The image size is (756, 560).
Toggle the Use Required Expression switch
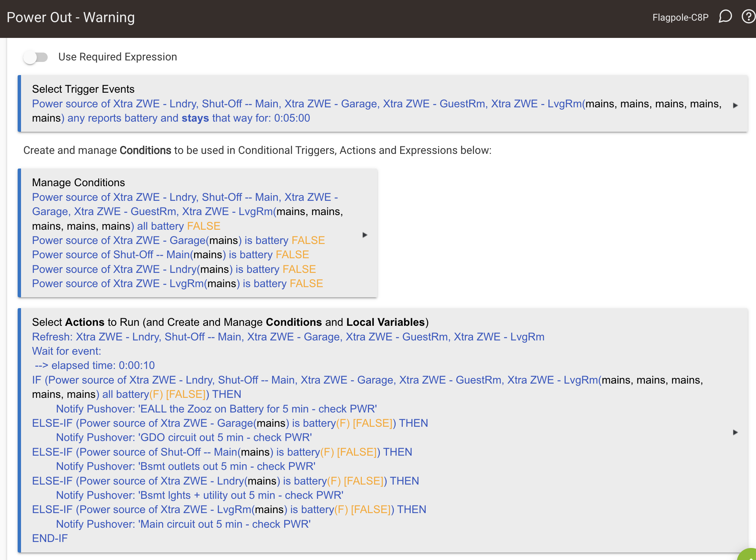coord(36,57)
